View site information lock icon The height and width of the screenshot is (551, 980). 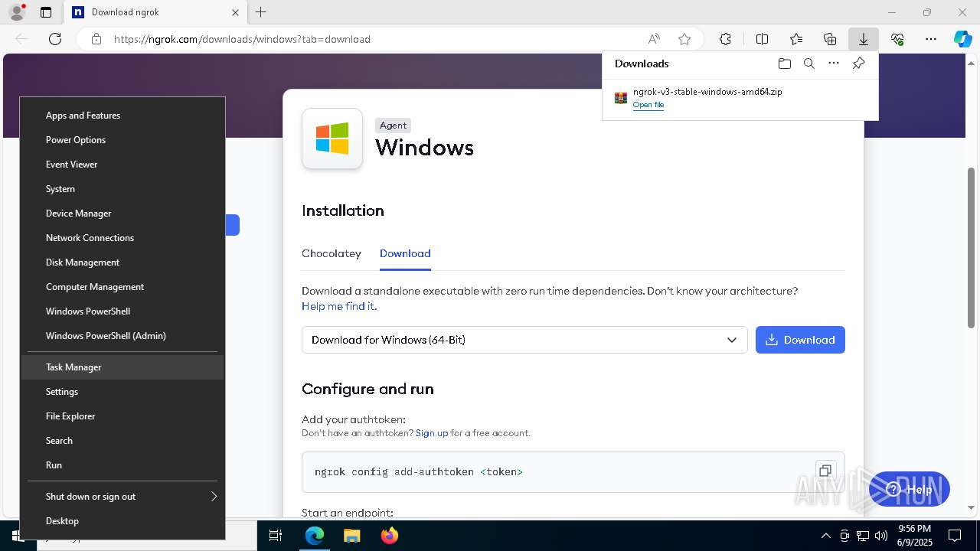click(96, 39)
